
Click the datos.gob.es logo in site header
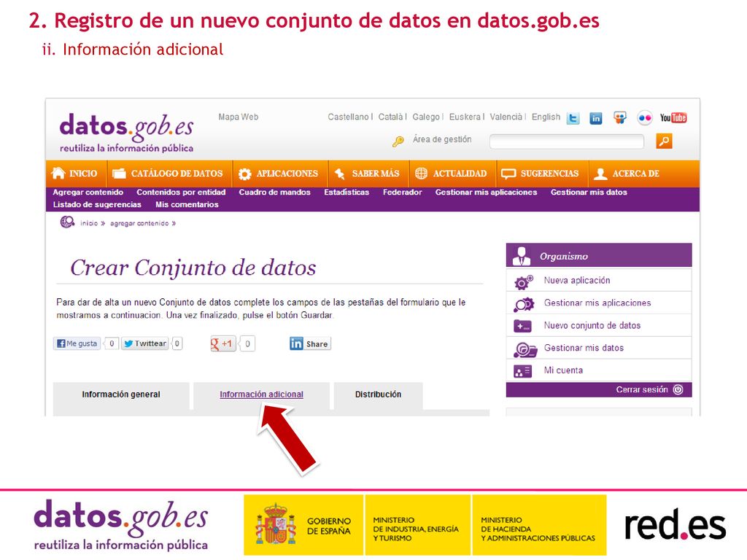click(127, 133)
